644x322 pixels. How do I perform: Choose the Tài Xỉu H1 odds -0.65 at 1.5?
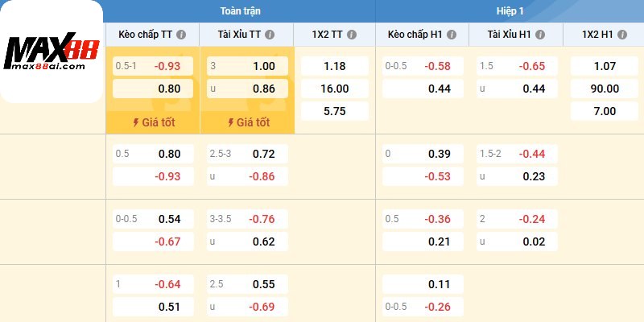pos(517,66)
